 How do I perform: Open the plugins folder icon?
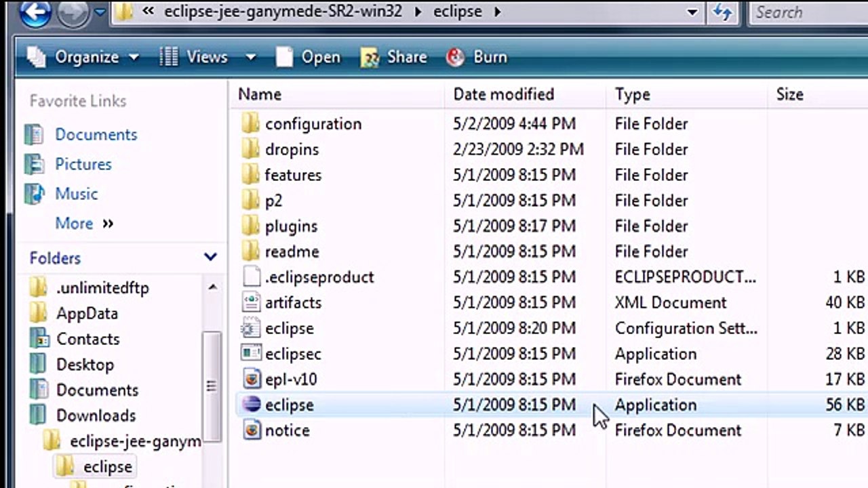coord(251,226)
